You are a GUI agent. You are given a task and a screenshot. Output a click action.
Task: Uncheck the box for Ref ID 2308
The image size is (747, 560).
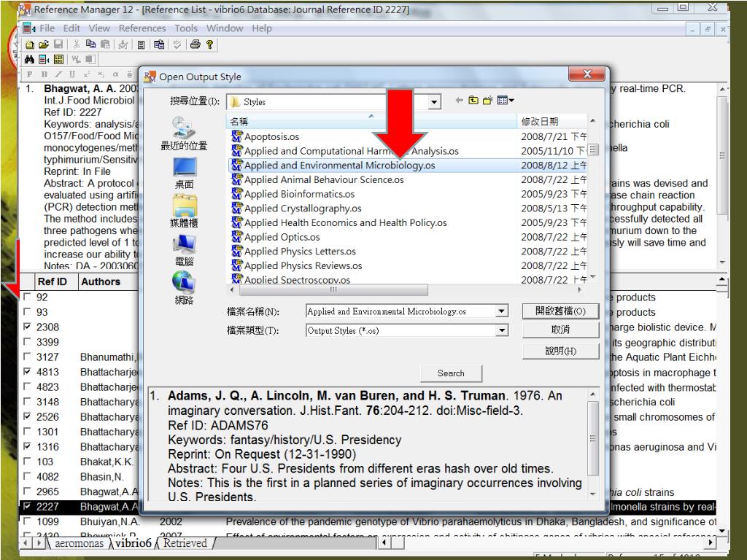[28, 327]
